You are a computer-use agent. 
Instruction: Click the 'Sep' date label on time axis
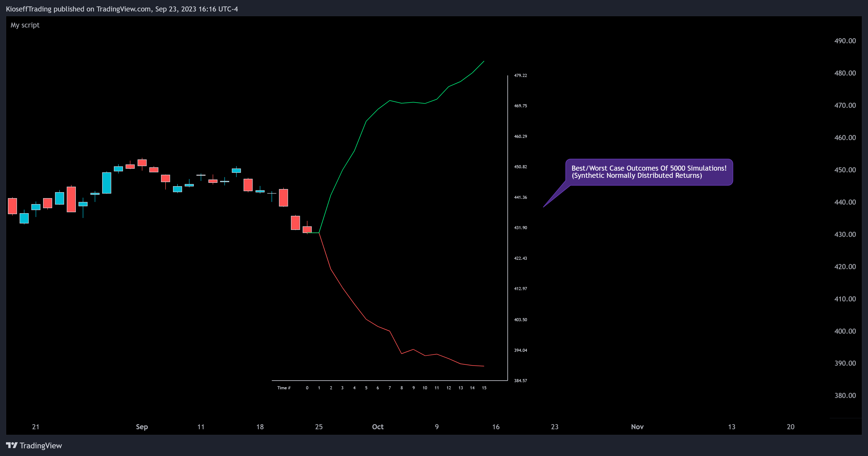click(x=142, y=427)
